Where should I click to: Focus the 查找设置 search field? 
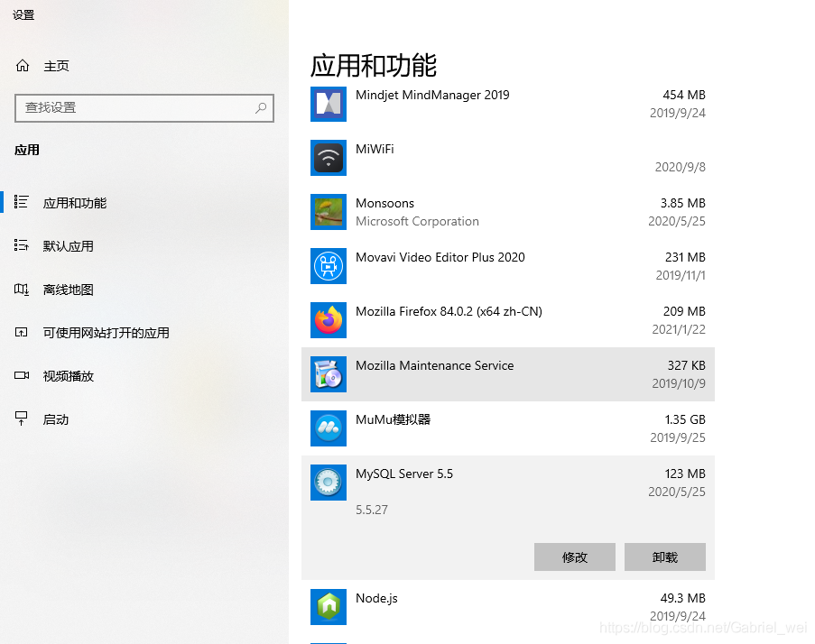tap(144, 108)
